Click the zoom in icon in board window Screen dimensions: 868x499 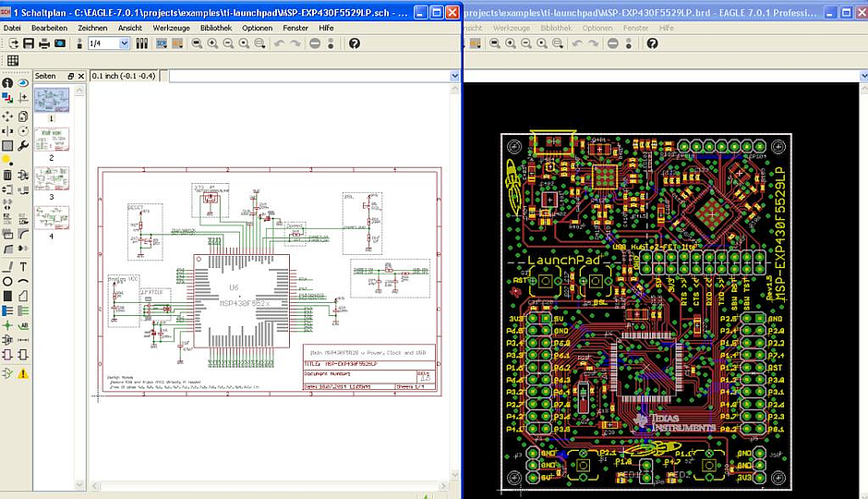[x=510, y=43]
